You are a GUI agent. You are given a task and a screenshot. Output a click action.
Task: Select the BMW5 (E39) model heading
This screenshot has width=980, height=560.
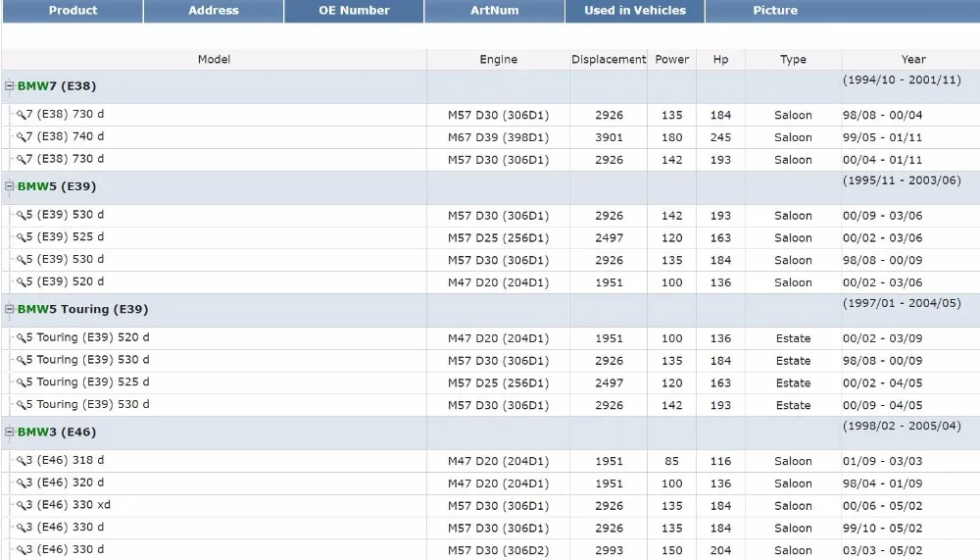coord(57,186)
